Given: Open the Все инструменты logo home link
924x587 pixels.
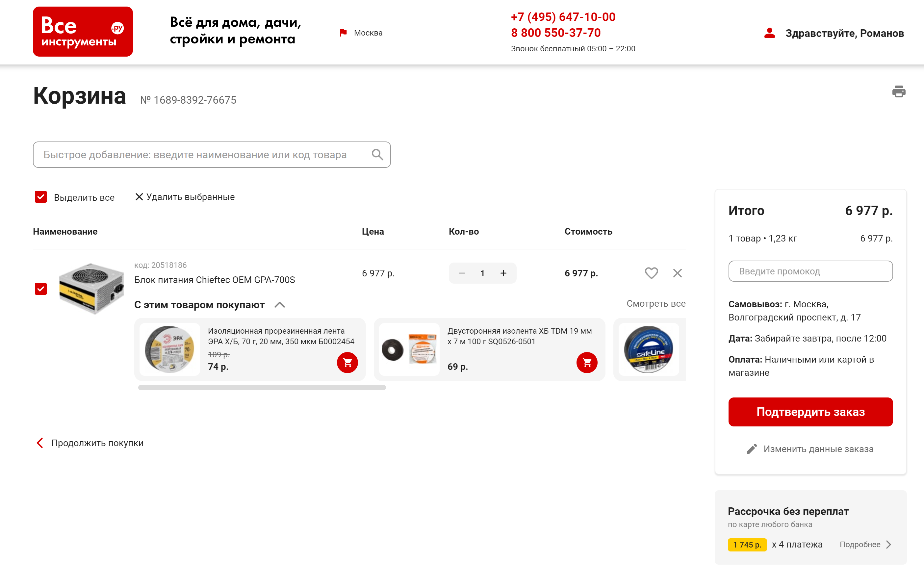Looking at the screenshot, I should tap(83, 32).
